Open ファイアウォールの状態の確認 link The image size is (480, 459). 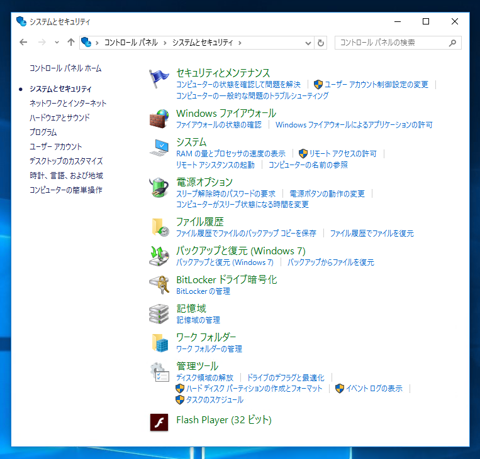[x=219, y=125]
